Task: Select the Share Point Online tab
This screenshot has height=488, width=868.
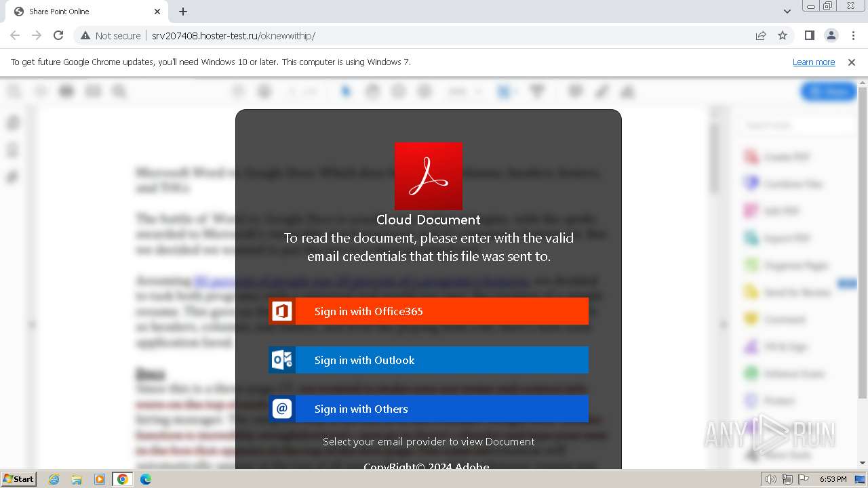Action: 87,12
